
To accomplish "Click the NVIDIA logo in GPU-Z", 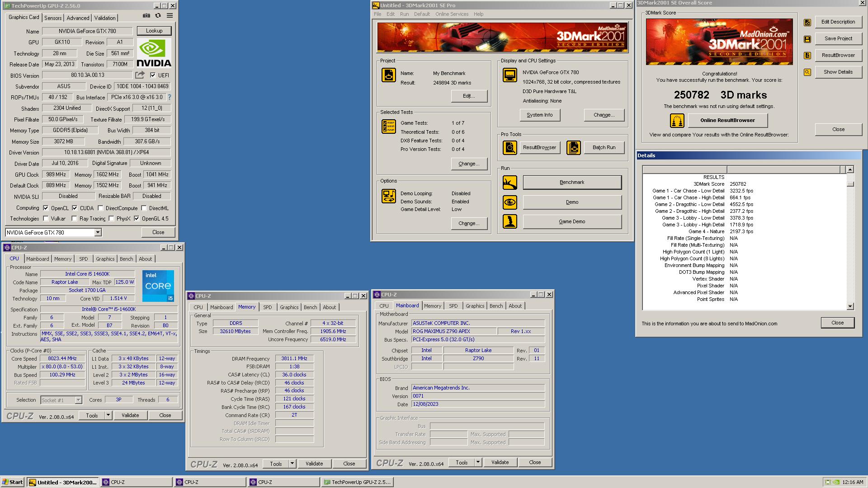I will [x=154, y=53].
